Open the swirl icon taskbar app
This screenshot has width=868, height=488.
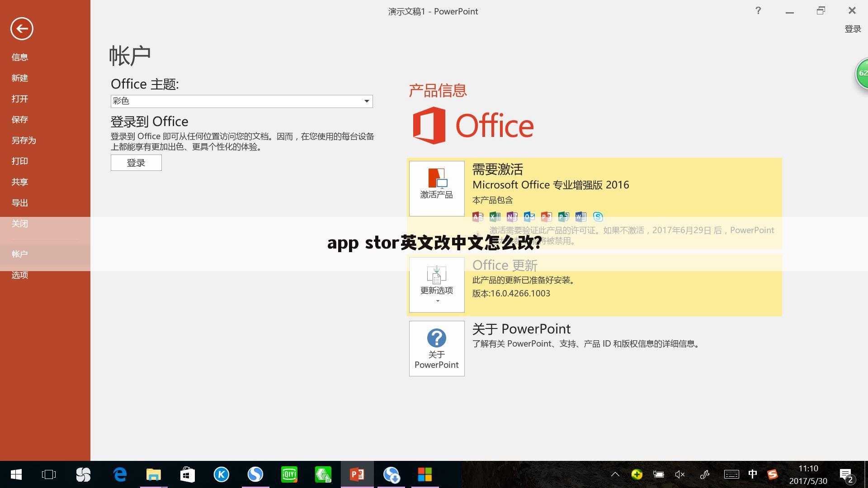pyautogui.click(x=83, y=474)
